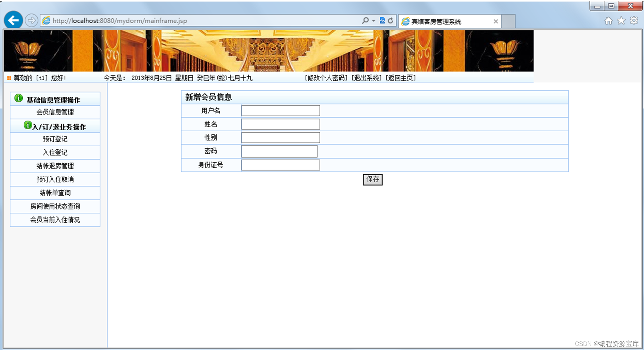Click 返回主页 link
Screen dimensions: 644x350
pos(401,78)
